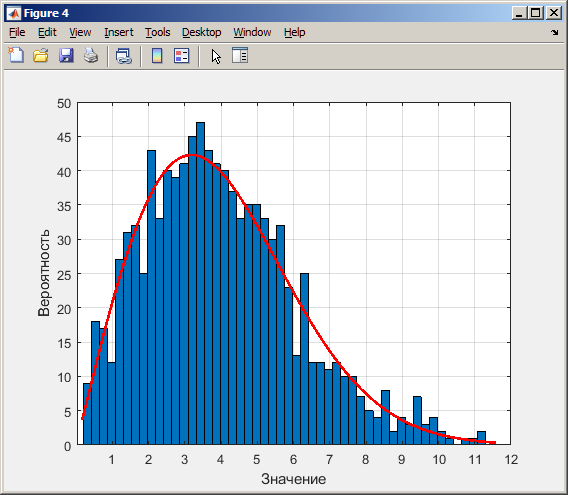Open the Property Inspector toolbar icon
This screenshot has height=495, width=568.
point(240,55)
